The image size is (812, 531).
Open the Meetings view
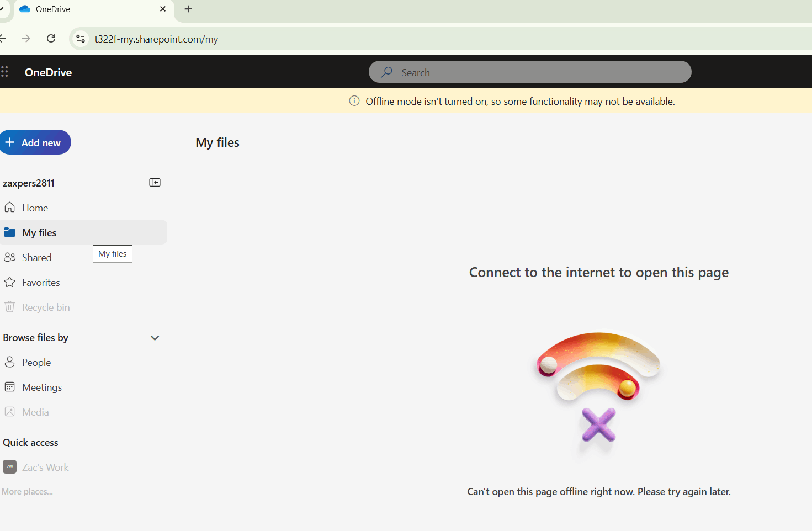tap(41, 387)
